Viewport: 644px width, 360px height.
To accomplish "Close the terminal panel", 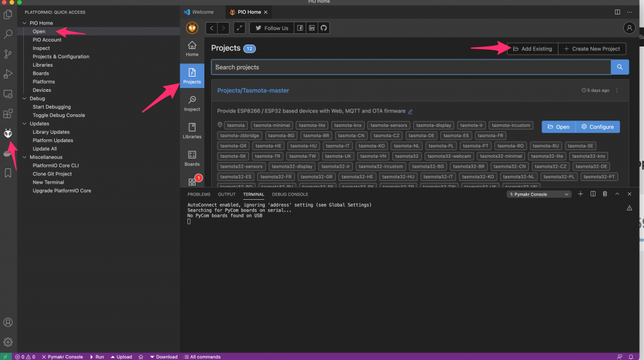I will tap(630, 194).
